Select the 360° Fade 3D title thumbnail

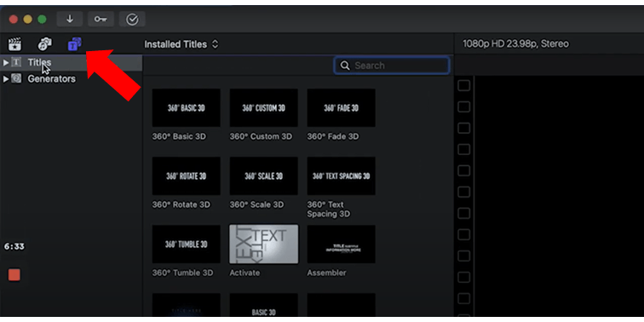point(341,107)
